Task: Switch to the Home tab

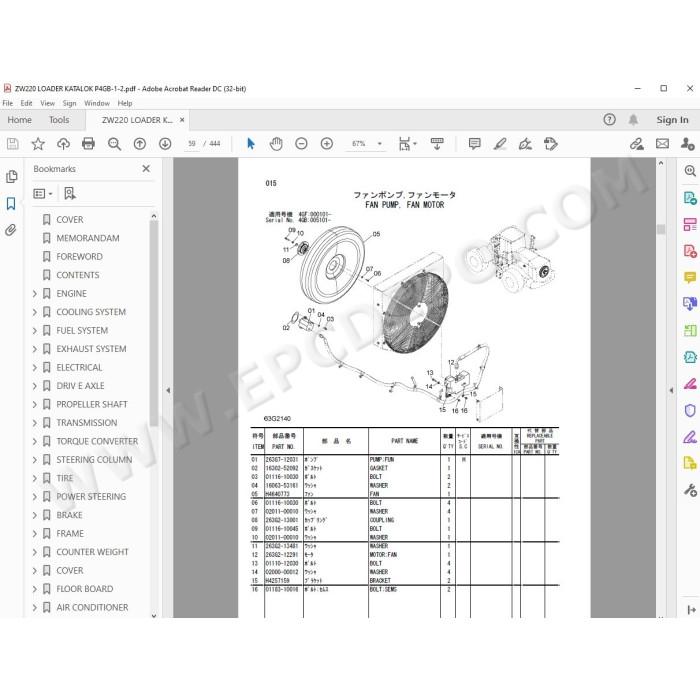Action: 20,120
